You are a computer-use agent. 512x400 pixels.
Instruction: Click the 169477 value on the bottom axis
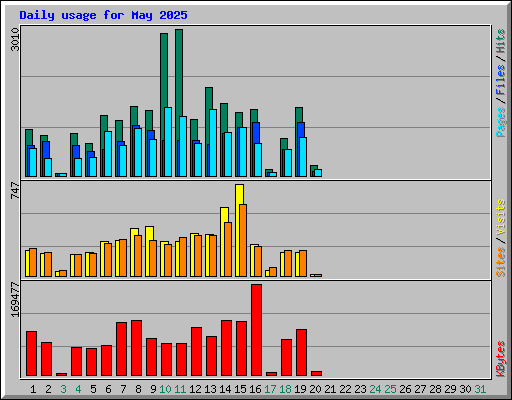coord(15,300)
